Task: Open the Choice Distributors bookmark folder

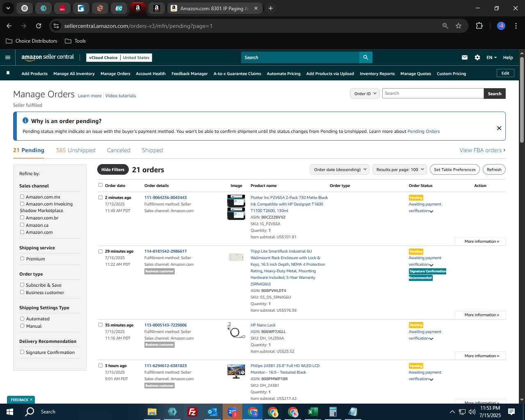Action: pyautogui.click(x=32, y=41)
